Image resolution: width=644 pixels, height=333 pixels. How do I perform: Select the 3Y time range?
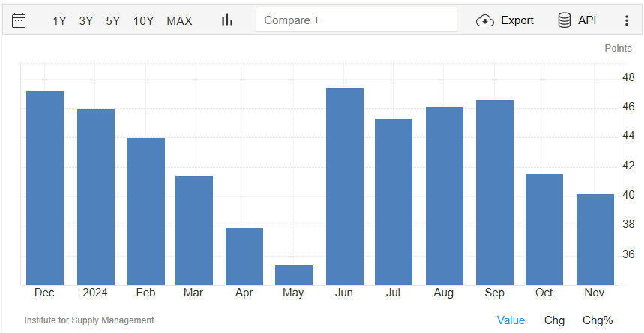point(85,20)
